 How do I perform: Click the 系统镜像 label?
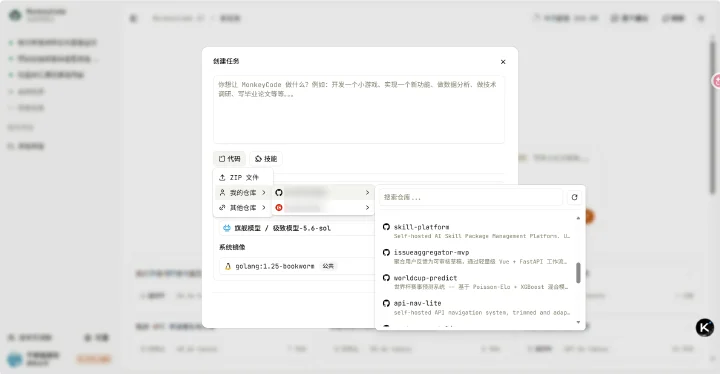click(x=232, y=247)
